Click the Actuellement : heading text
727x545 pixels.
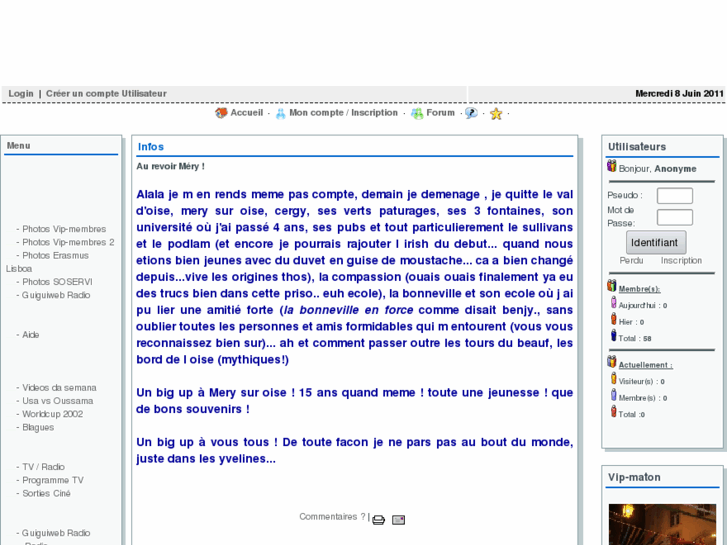[645, 365]
